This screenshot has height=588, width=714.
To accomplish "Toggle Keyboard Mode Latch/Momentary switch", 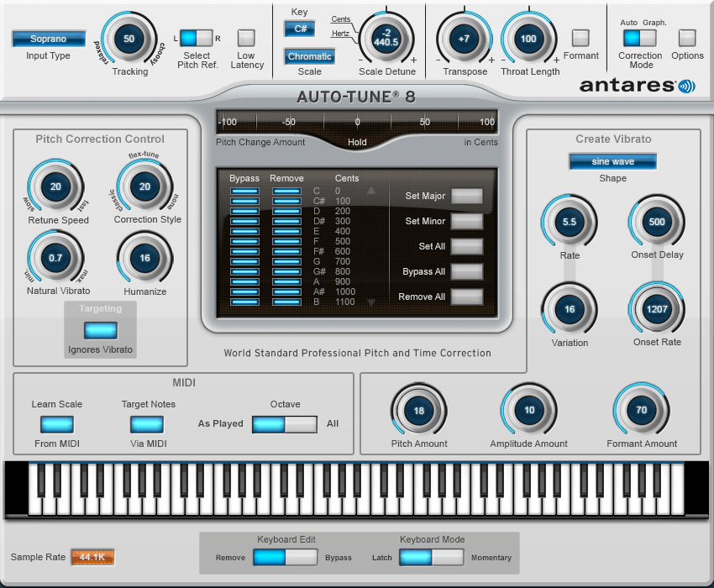I will pyautogui.click(x=432, y=558).
